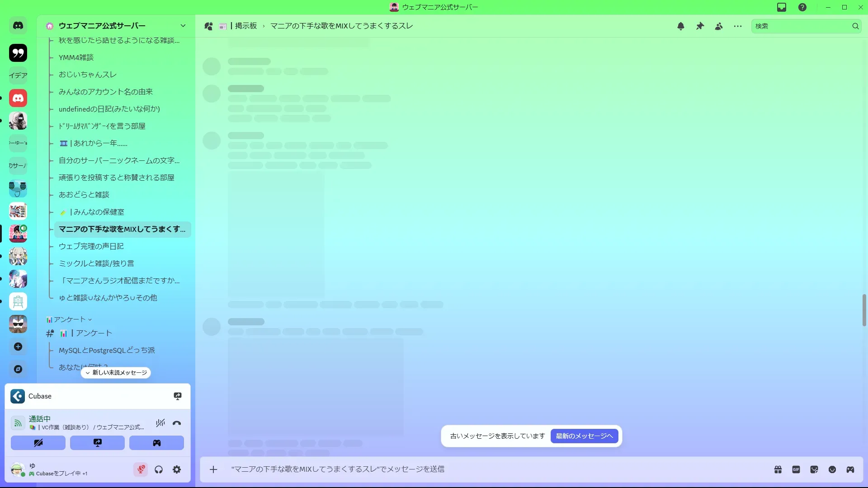Click the 新しい未読メッセージ pill
Image resolution: width=868 pixels, height=488 pixels.
coord(116,373)
